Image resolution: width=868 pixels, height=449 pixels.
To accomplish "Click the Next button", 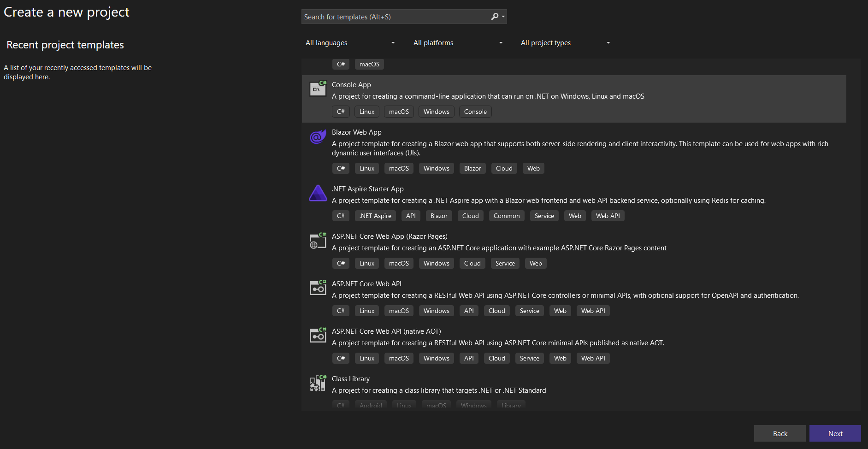I will pos(835,433).
